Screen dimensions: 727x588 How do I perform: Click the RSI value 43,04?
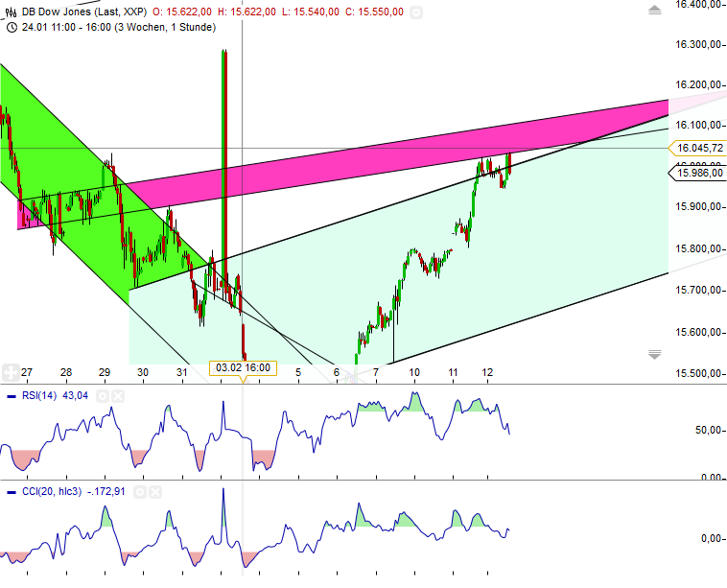pos(75,396)
